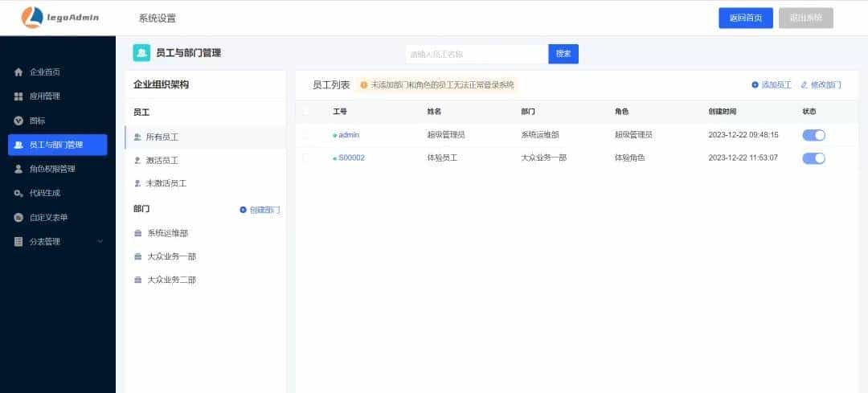Click the department icon beside 大众业务一部
Screen dimensions: 868x393
[x=138, y=257]
